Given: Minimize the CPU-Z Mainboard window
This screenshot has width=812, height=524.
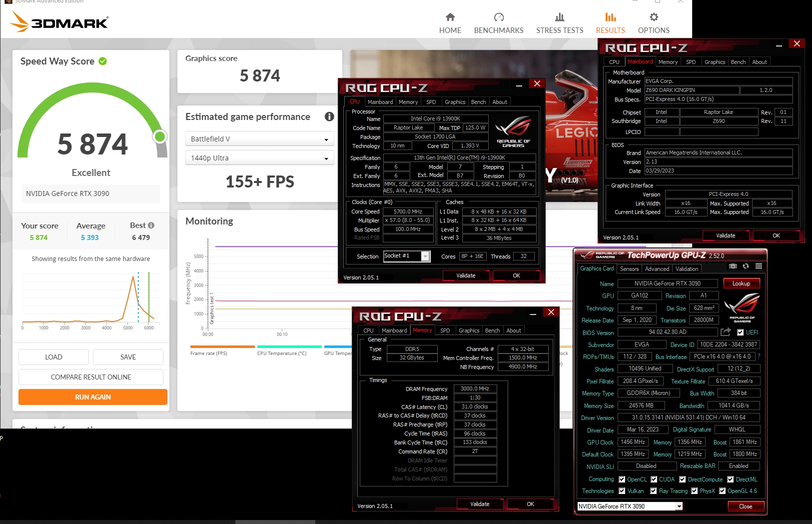Looking at the screenshot, I should click(x=779, y=45).
